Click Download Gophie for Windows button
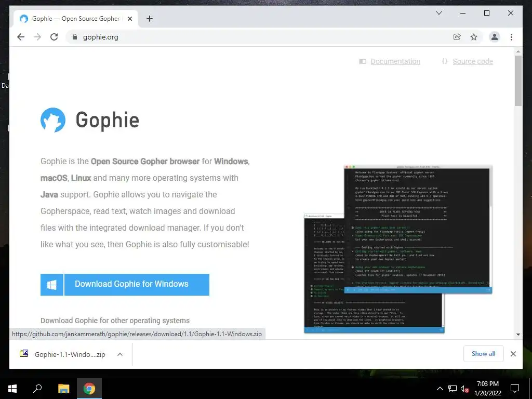532x399 pixels. 137,285
